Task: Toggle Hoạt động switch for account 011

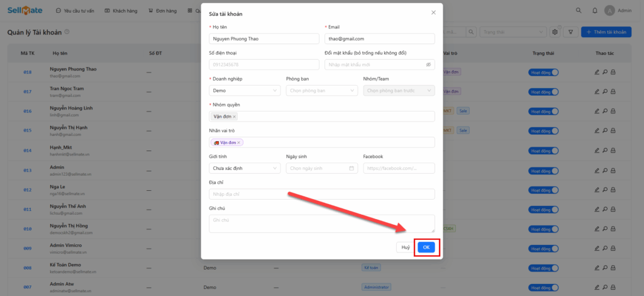Action: pyautogui.click(x=543, y=209)
